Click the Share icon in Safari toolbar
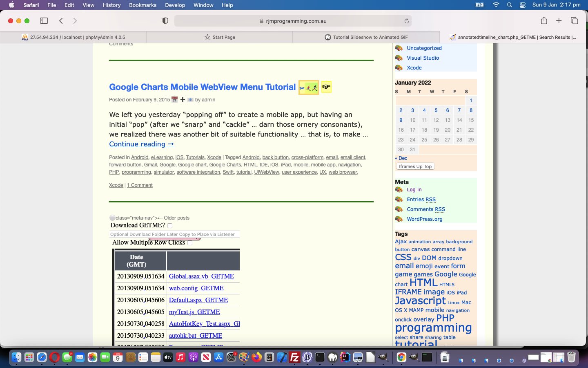The image size is (588, 368). (x=544, y=21)
